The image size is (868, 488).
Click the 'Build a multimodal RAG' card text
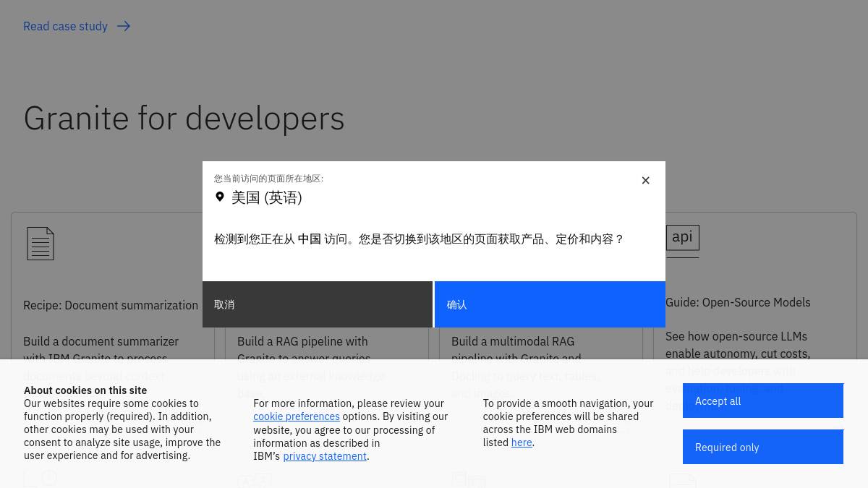[x=513, y=341]
